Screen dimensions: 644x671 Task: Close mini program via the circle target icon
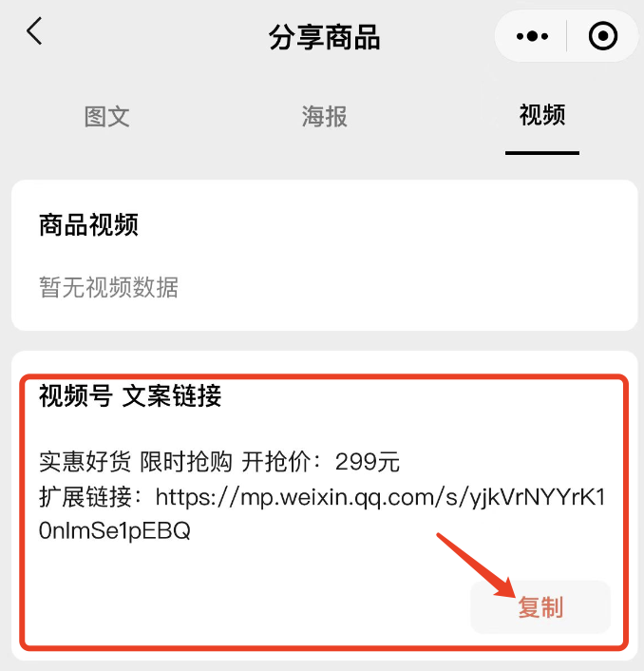603,36
